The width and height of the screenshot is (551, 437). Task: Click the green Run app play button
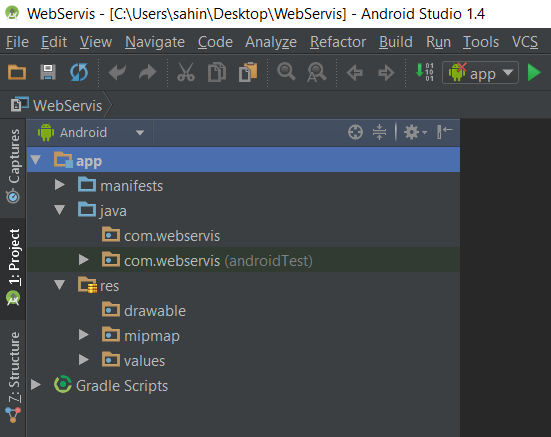tap(534, 73)
